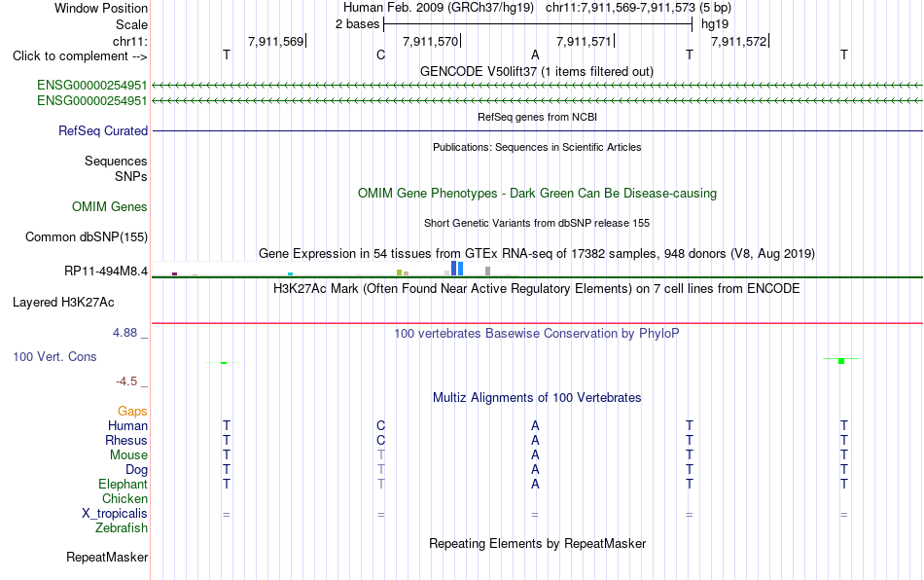Click the Dog row faded T base

point(380,470)
